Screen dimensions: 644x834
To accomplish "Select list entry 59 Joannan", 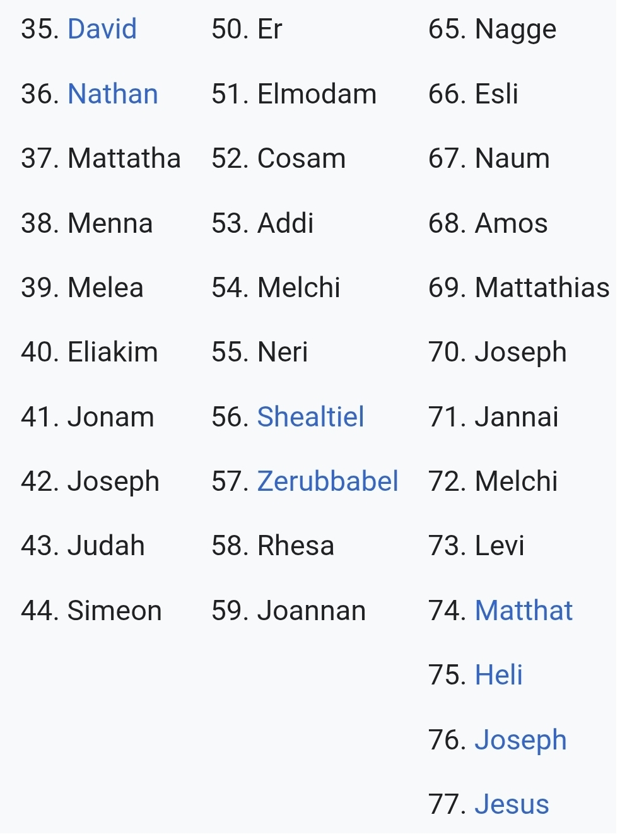I will click(x=289, y=611).
